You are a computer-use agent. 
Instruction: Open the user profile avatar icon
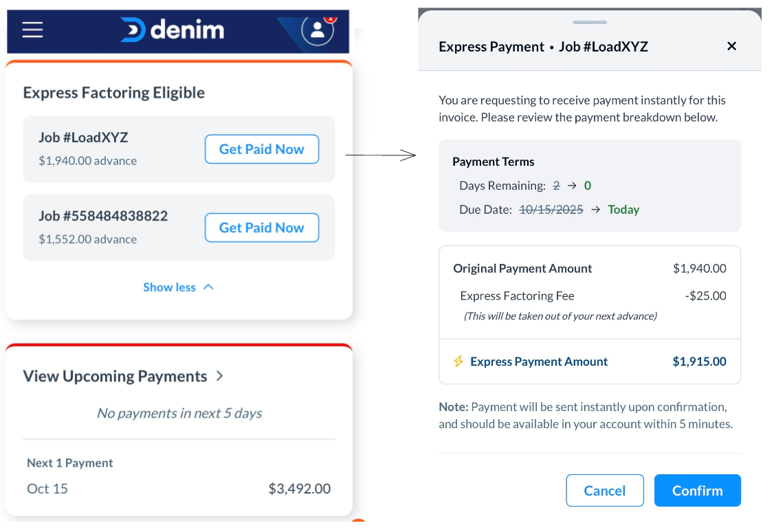pyautogui.click(x=318, y=30)
